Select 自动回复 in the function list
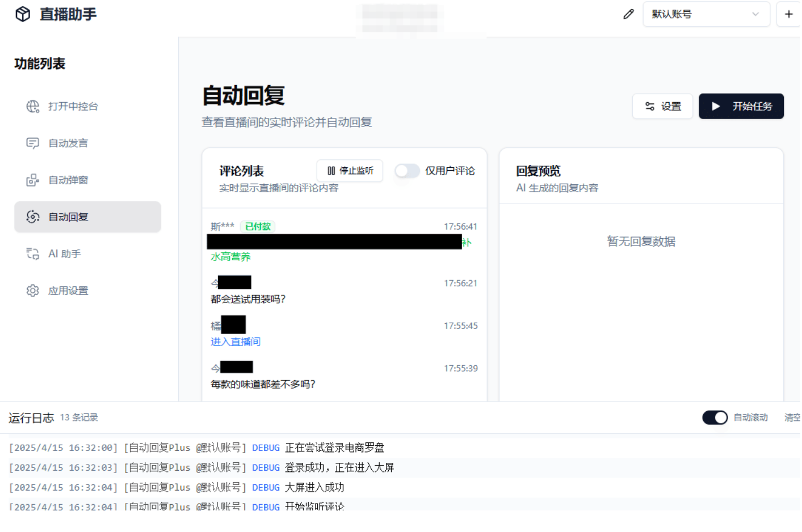This screenshot has height=532, width=802. [87, 217]
